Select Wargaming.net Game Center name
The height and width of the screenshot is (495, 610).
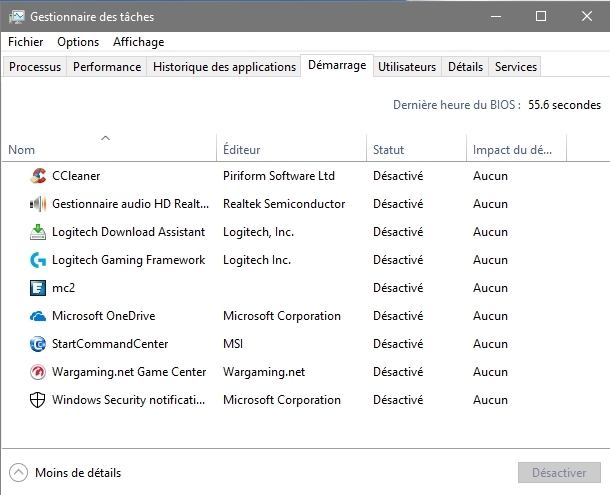point(129,372)
